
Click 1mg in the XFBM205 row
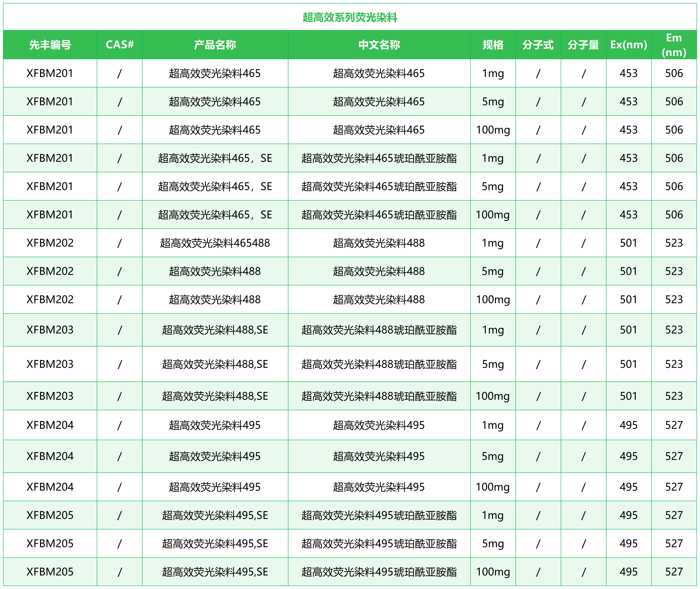pos(493,515)
